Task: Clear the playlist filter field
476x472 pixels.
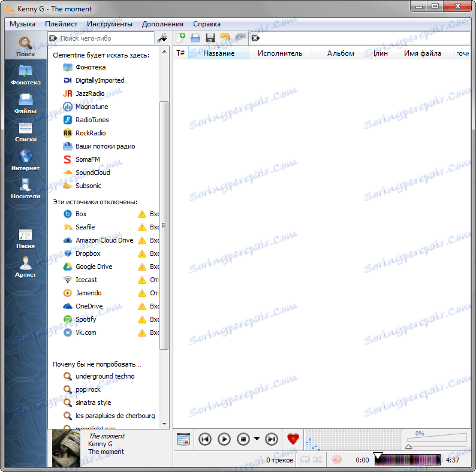Action: pos(256,38)
